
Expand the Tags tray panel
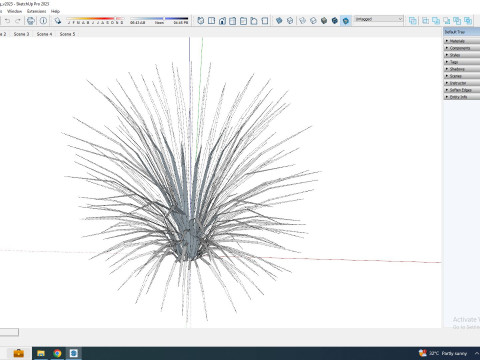[462, 62]
